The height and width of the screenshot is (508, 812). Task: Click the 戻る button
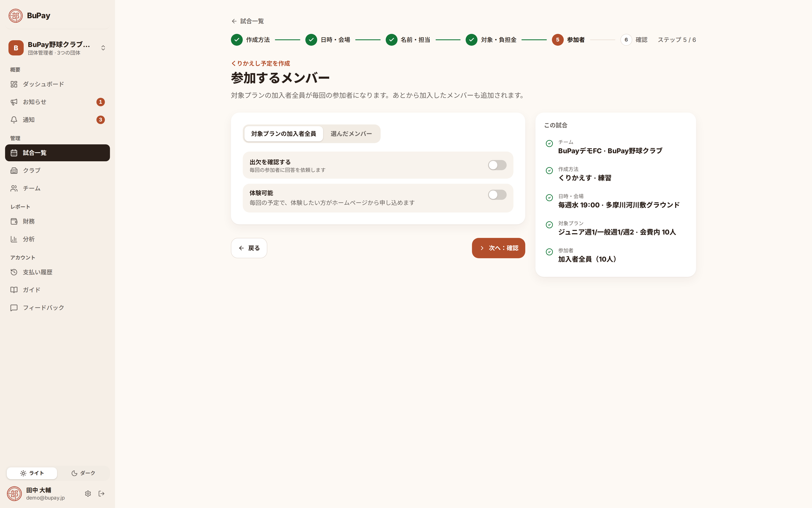click(249, 248)
